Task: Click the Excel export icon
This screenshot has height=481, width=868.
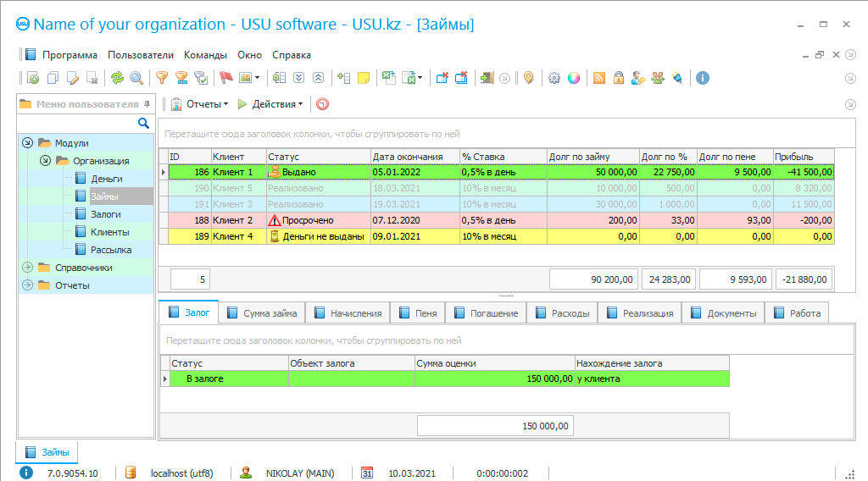Action: [389, 78]
